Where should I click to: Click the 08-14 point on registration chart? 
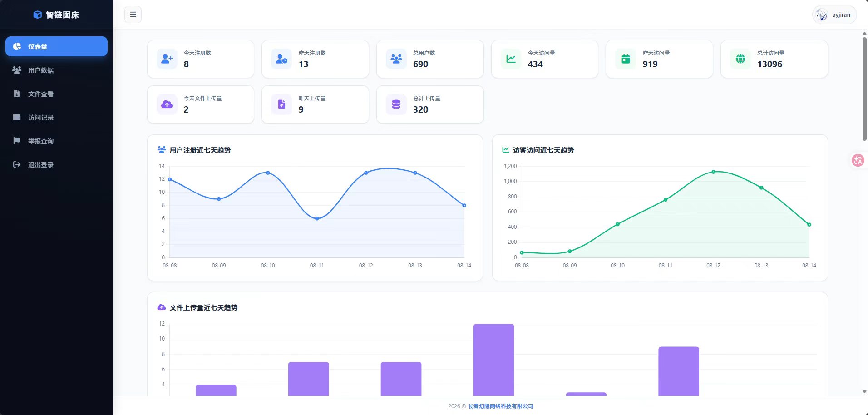coord(464,205)
